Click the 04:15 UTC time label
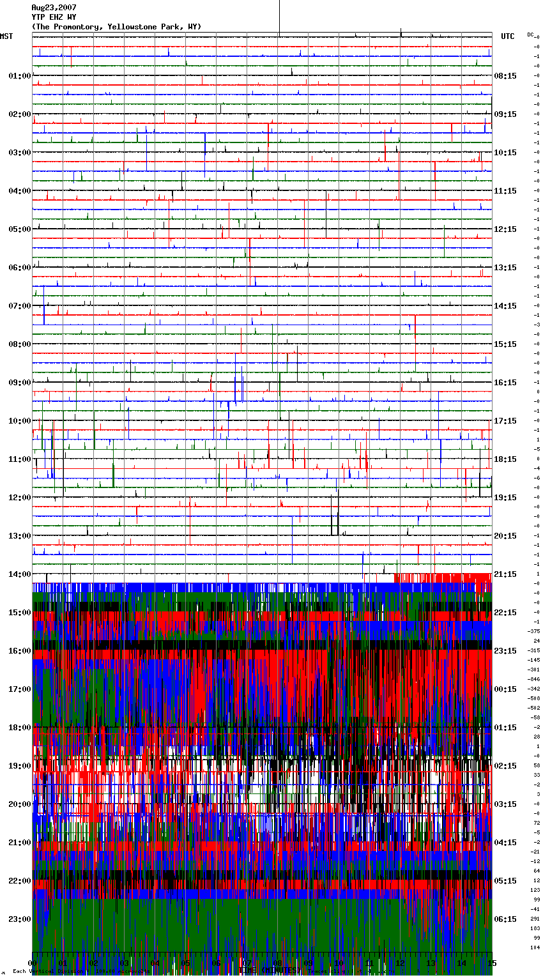This screenshot has width=543, height=980. pyautogui.click(x=505, y=843)
